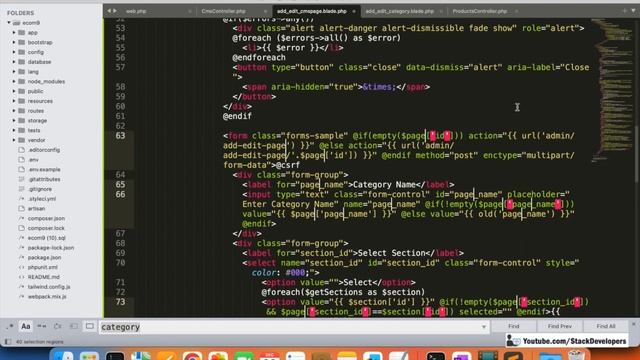
Task: Close the add_edit_category.blade.php tab
Action: pos(441,11)
